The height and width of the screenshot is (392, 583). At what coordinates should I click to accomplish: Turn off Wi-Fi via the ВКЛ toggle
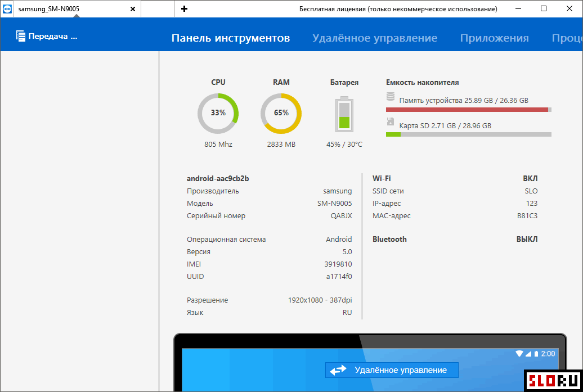[x=531, y=178]
